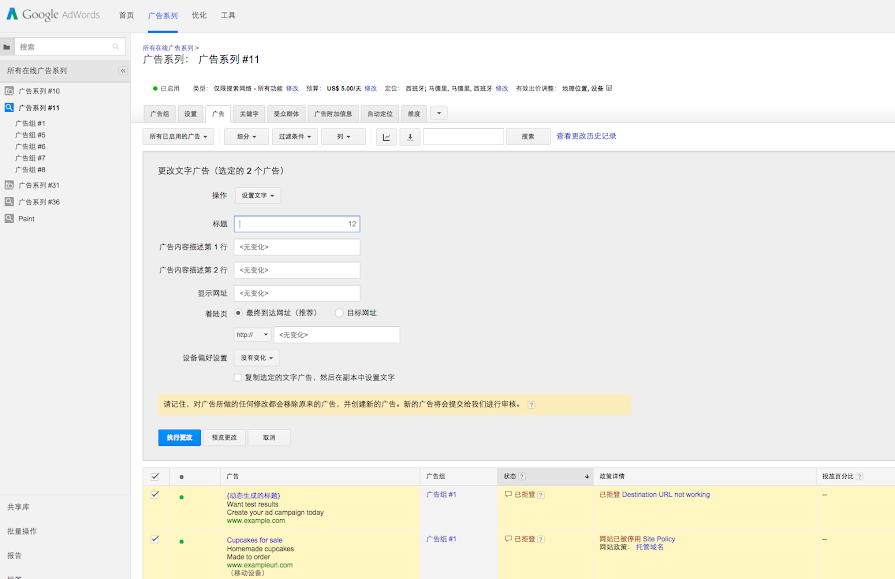Open the 设置文字 action dropdown
895x579 pixels.
pos(259,195)
